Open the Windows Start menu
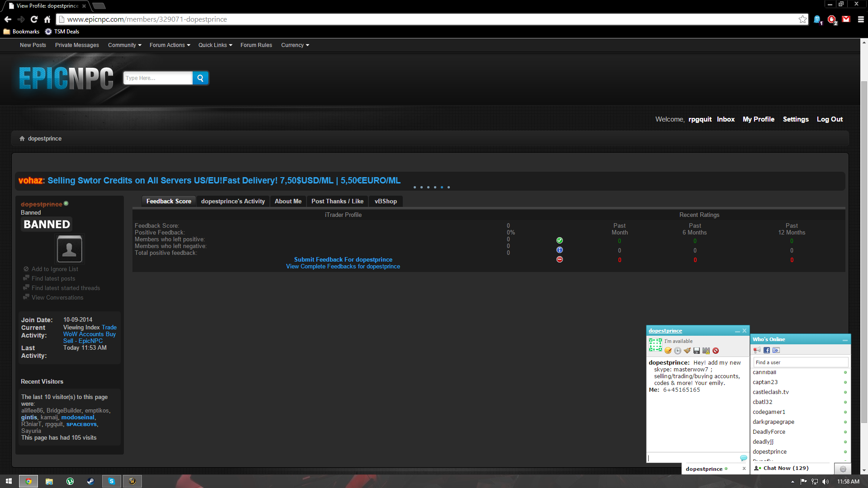This screenshot has height=488, width=868. coord(9,481)
